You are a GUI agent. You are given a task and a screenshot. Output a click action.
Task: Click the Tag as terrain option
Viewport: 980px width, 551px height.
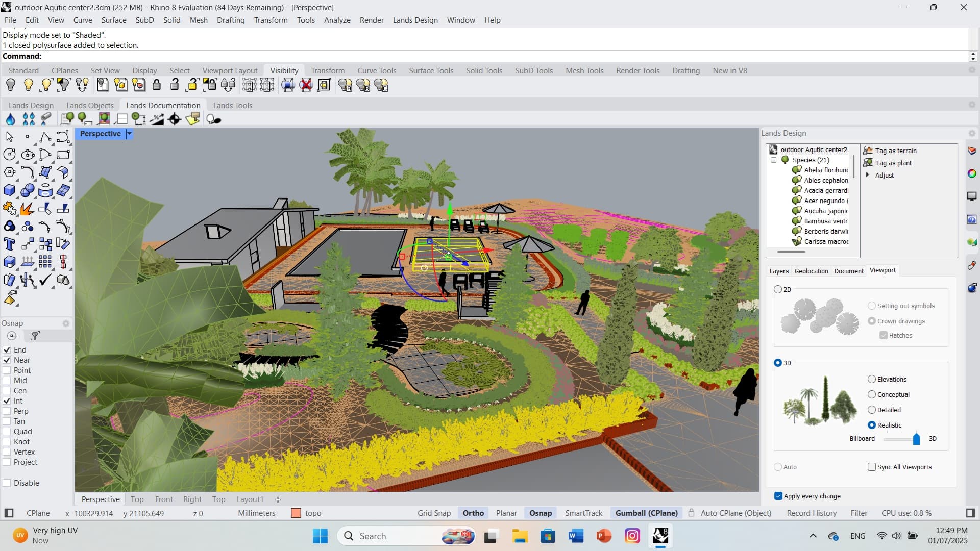(895, 151)
